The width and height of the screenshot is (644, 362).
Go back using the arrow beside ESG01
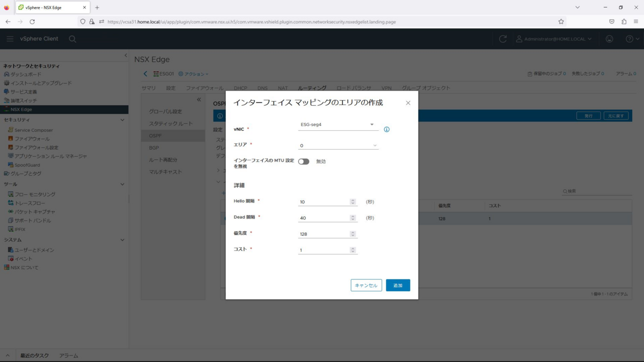(145, 74)
